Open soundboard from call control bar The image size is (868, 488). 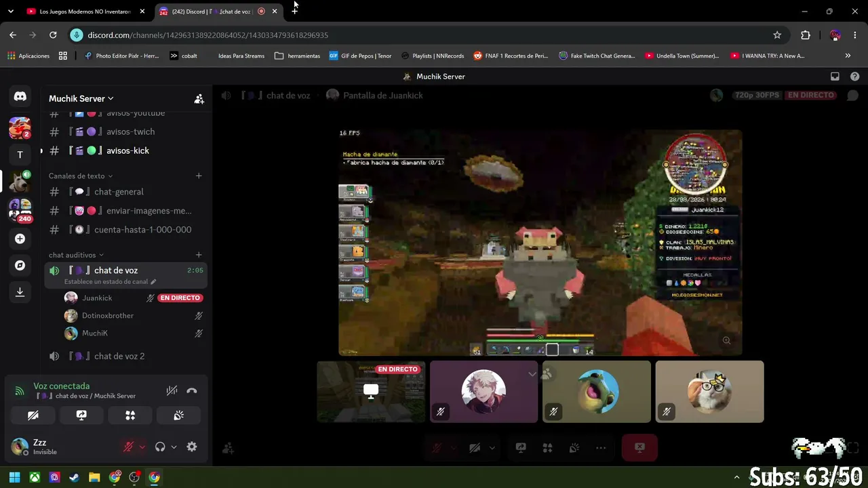(x=574, y=447)
